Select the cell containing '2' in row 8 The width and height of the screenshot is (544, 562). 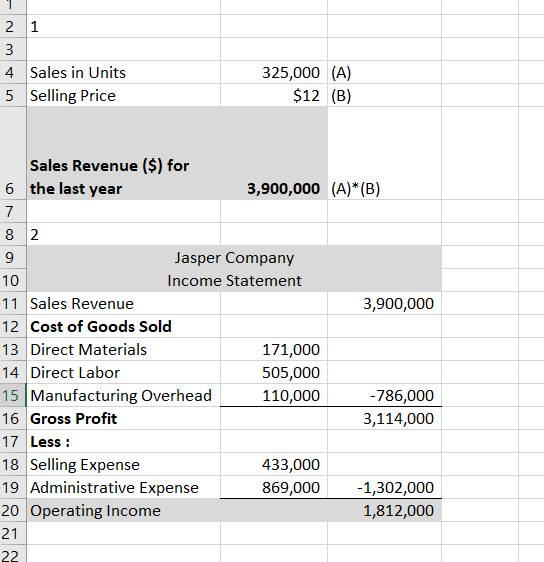pyautogui.click(x=124, y=234)
